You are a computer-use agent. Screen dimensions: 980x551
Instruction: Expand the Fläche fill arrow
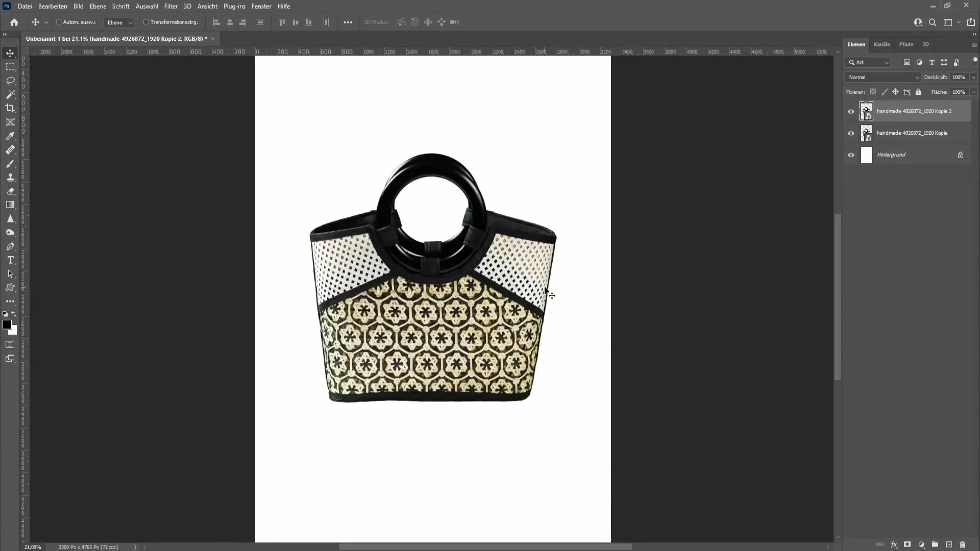tap(973, 92)
